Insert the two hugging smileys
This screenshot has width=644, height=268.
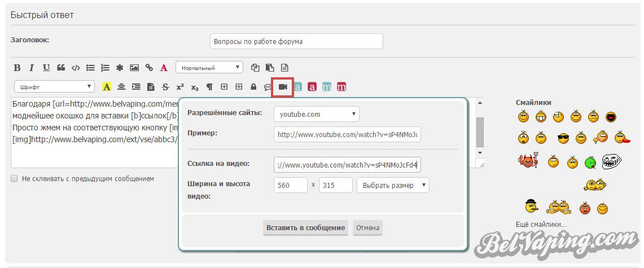(595, 184)
